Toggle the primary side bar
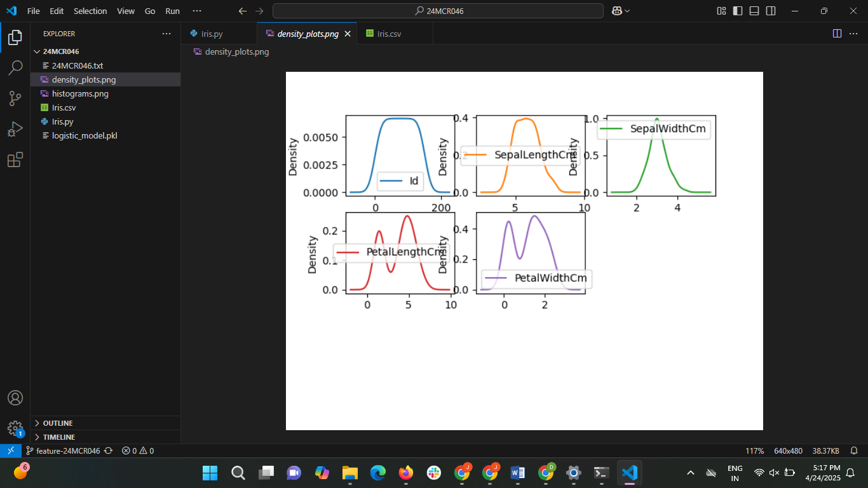The image size is (868, 488). 738,11
